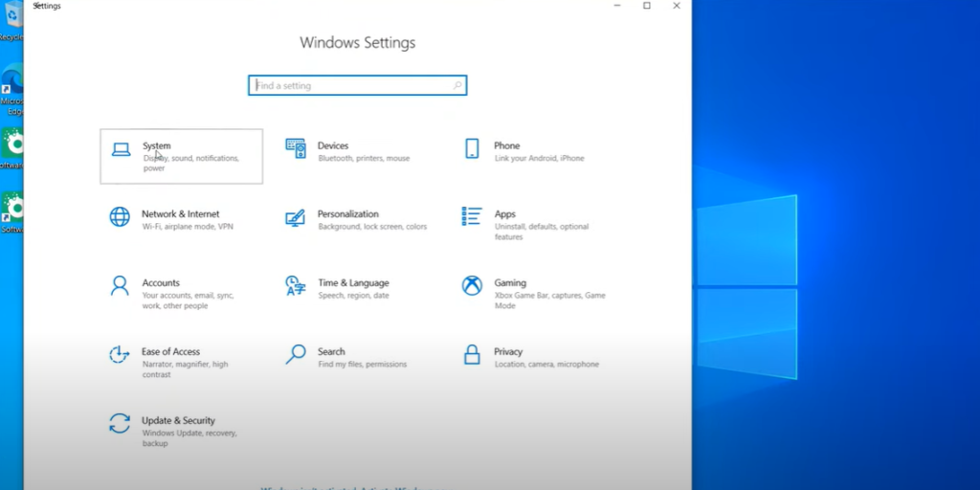This screenshot has height=490, width=980.
Task: Click 'Uninstall, defaults, optional features' text
Action: 542,232
